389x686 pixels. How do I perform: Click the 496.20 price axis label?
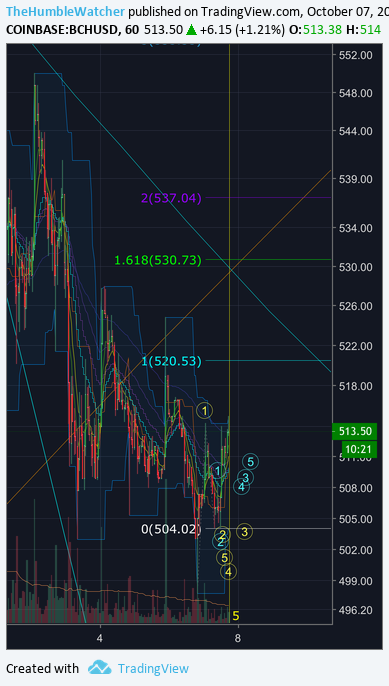356,610
